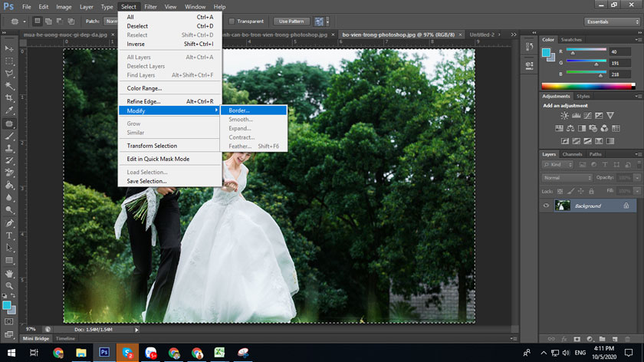The width and height of the screenshot is (644, 362).
Task: Switch to the Channels tab
Action: pyautogui.click(x=572, y=154)
